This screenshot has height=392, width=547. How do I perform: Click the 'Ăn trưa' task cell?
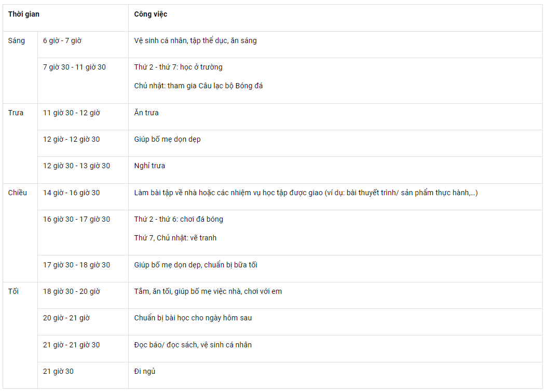click(335, 117)
